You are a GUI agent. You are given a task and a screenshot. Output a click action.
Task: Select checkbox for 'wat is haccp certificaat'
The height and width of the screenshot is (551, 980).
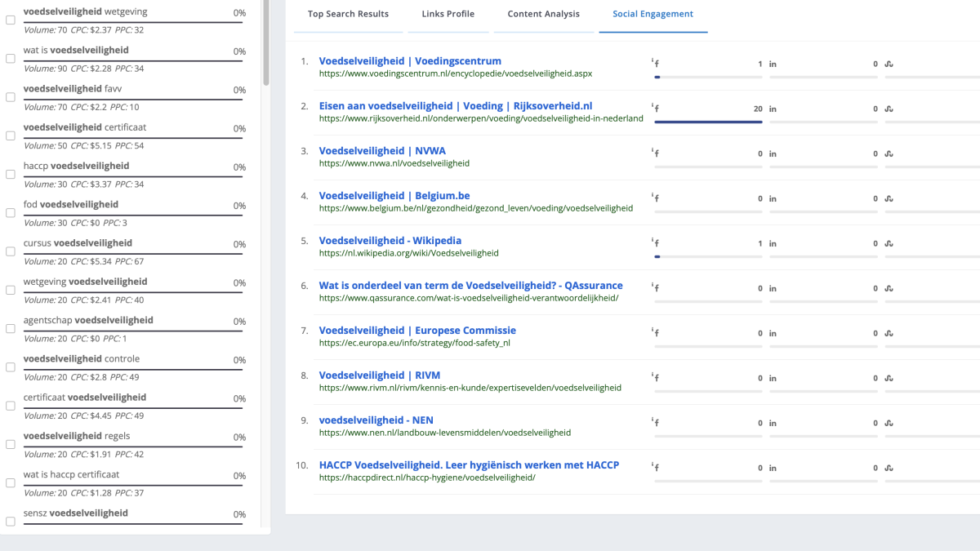coord(11,482)
